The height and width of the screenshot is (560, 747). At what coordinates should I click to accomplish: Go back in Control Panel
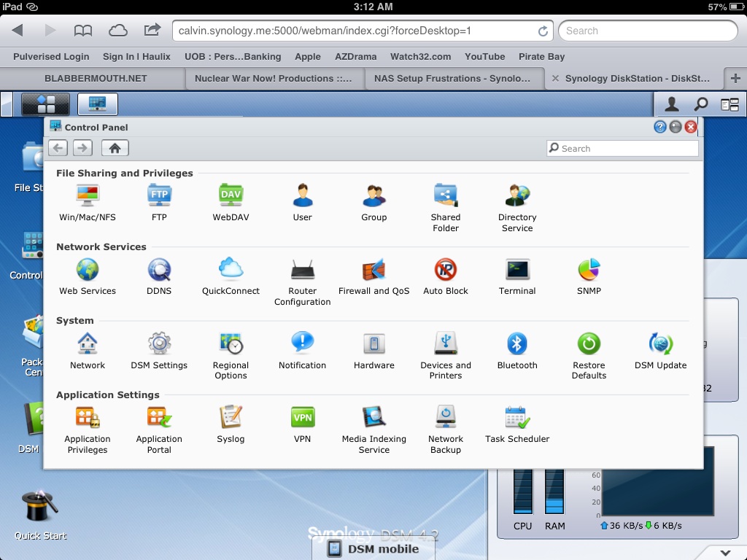tap(58, 148)
